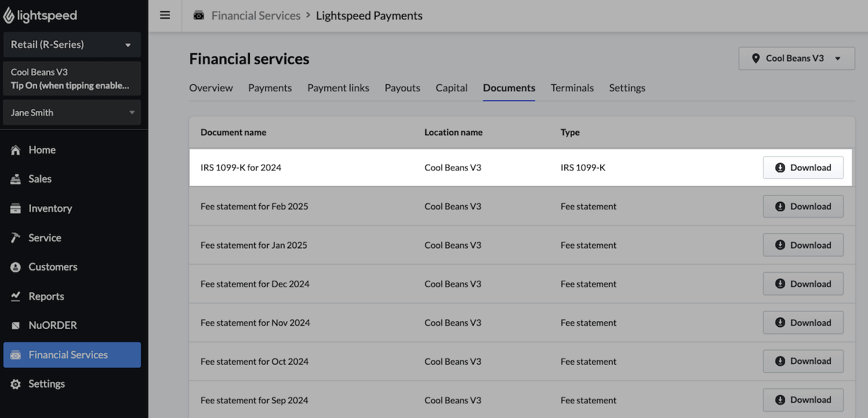868x418 pixels.
Task: View Reports from the sidebar
Action: click(x=46, y=296)
